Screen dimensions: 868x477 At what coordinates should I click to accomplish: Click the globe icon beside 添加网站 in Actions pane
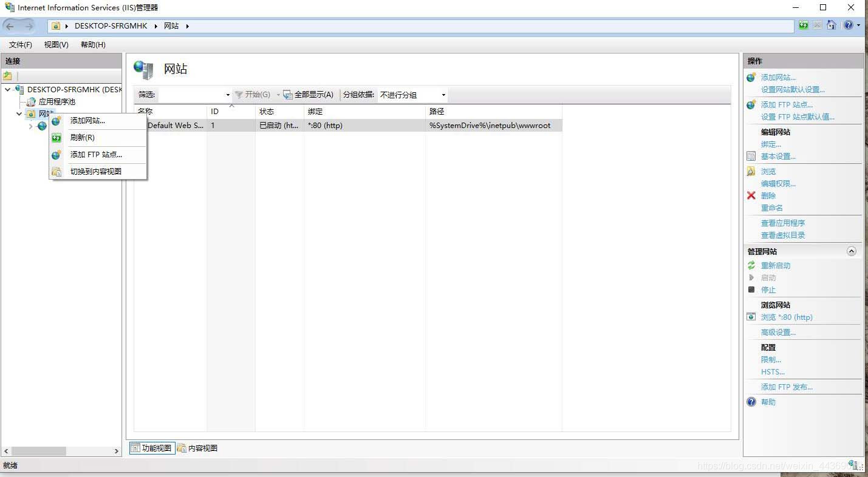pos(751,77)
